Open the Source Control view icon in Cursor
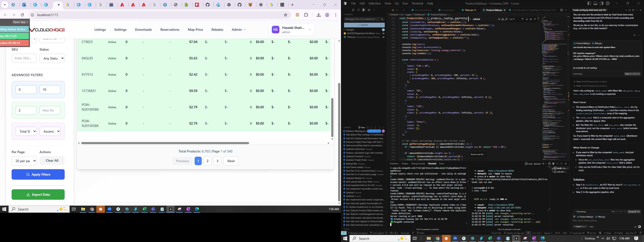 coord(363,10)
